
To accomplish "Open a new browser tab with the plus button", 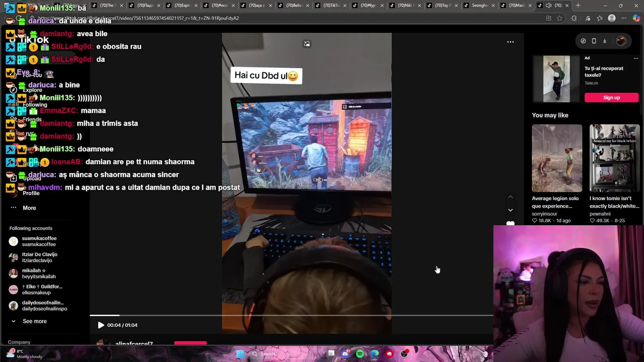I will pos(578,6).
